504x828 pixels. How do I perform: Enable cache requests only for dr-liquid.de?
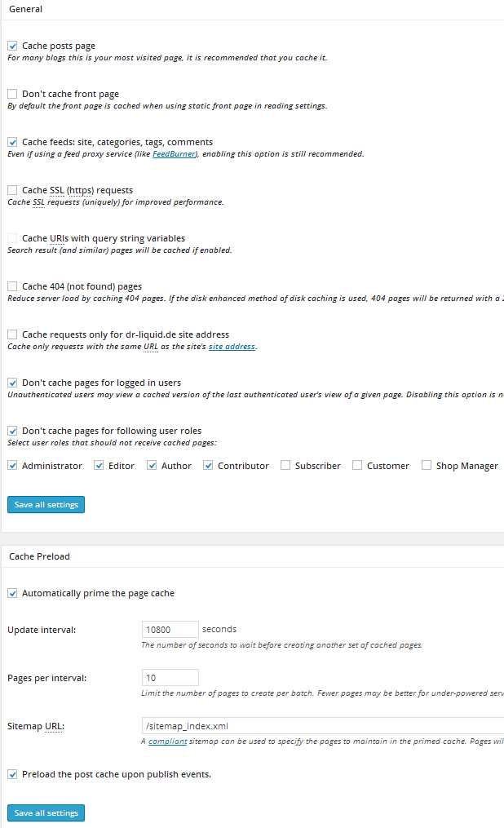click(x=12, y=334)
